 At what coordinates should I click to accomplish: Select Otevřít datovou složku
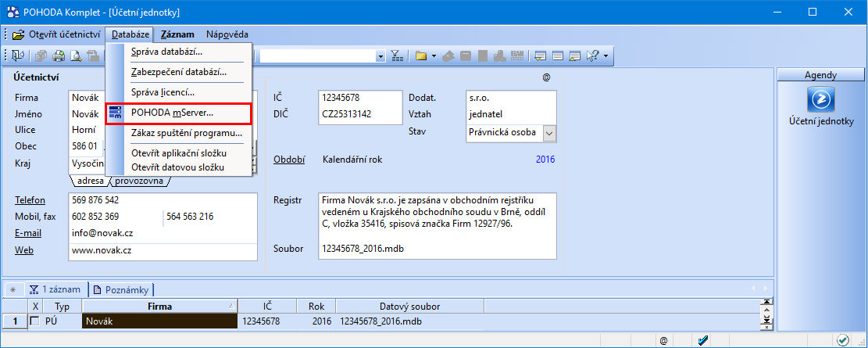[x=178, y=167]
